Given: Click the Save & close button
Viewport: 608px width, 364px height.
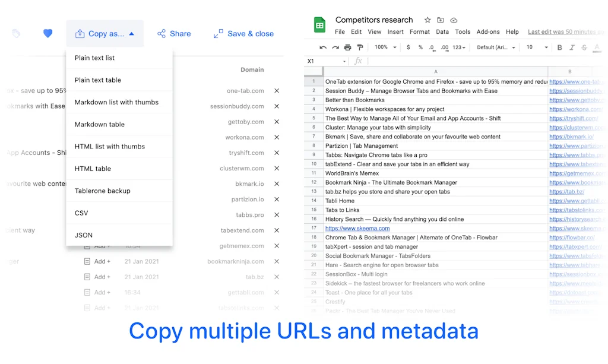Looking at the screenshot, I should [x=243, y=34].
